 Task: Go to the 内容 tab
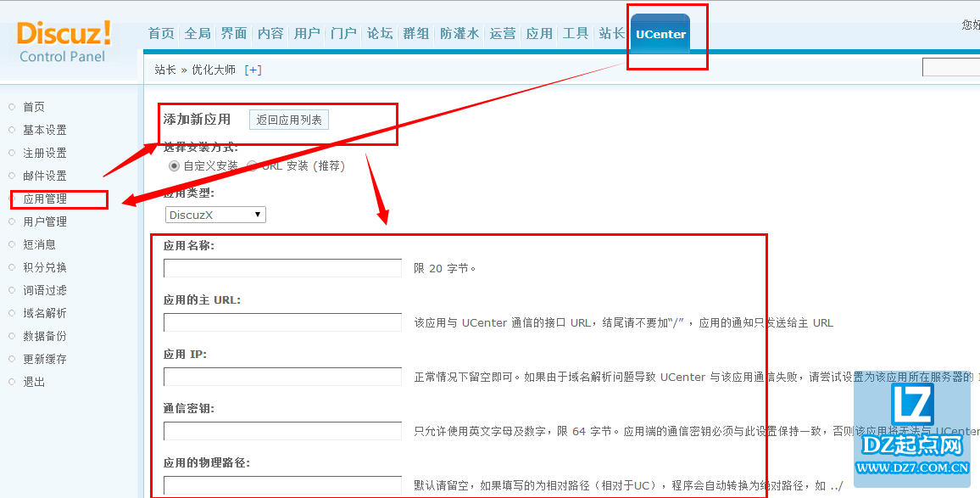pos(270,34)
